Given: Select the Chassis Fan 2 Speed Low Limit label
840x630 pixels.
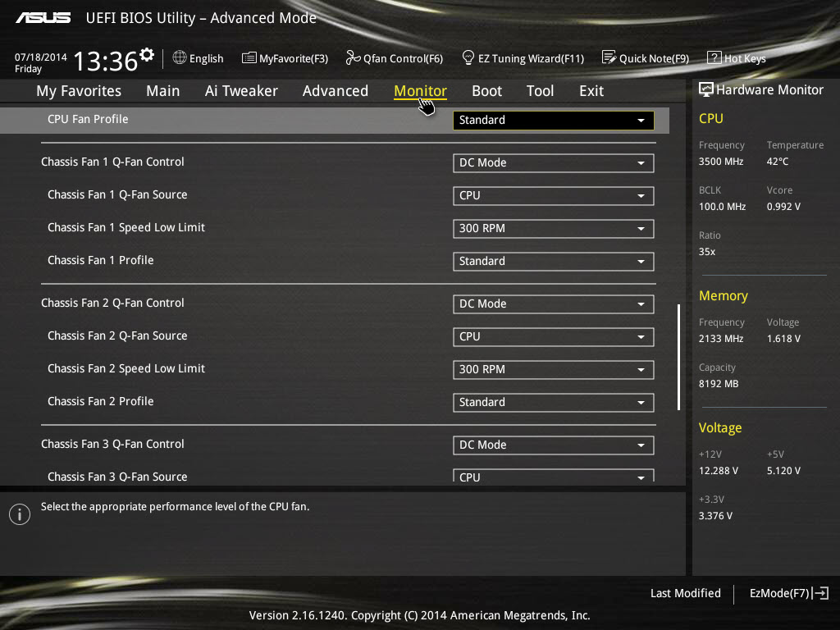Looking at the screenshot, I should coord(126,368).
